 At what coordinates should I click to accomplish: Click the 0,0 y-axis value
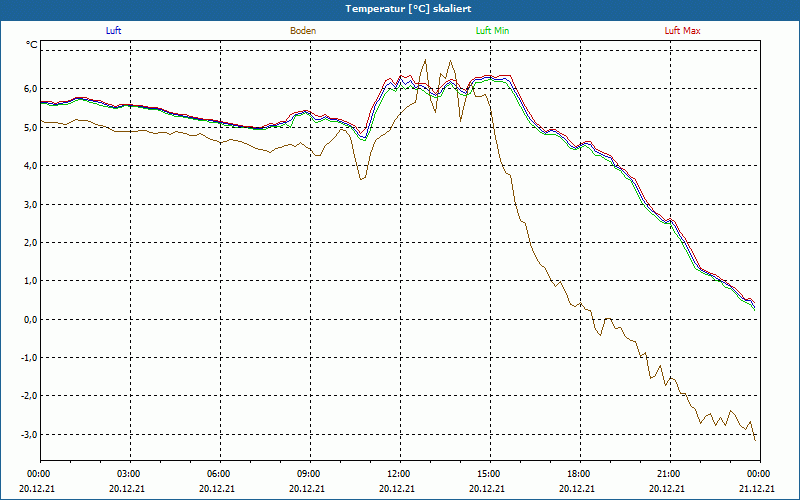(30, 319)
